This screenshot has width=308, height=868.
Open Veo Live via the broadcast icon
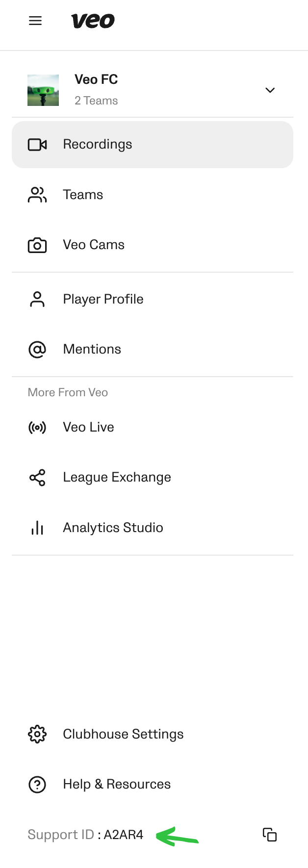click(37, 427)
